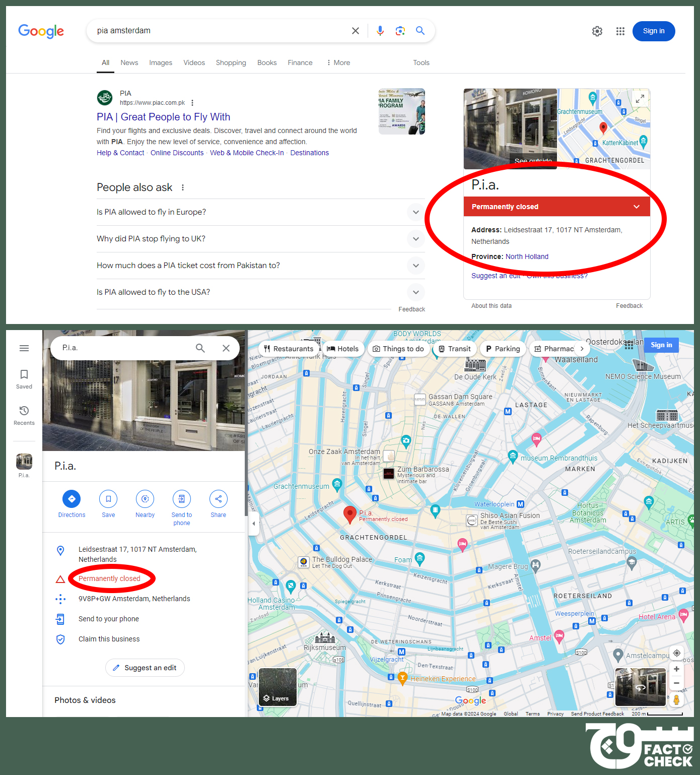700x775 pixels.
Task: Open the More search menu
Action: (x=338, y=62)
